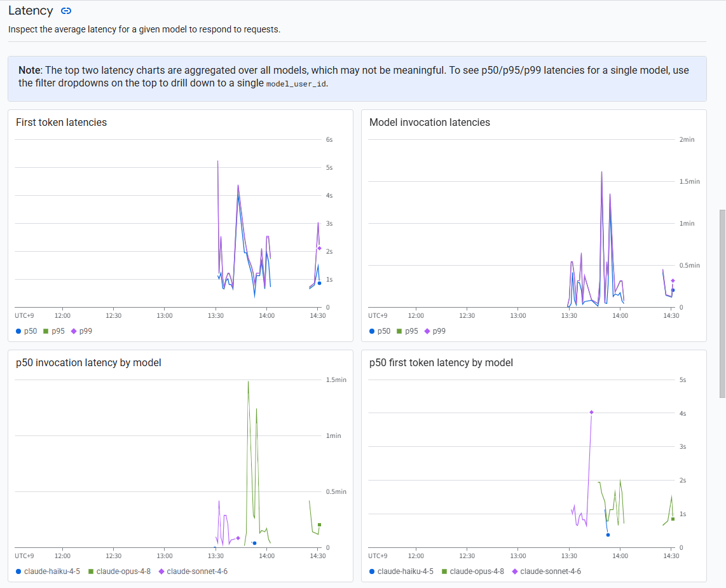Click the 13:30 axis label in First token latencies
This screenshot has width=726, height=588.
coord(216,316)
